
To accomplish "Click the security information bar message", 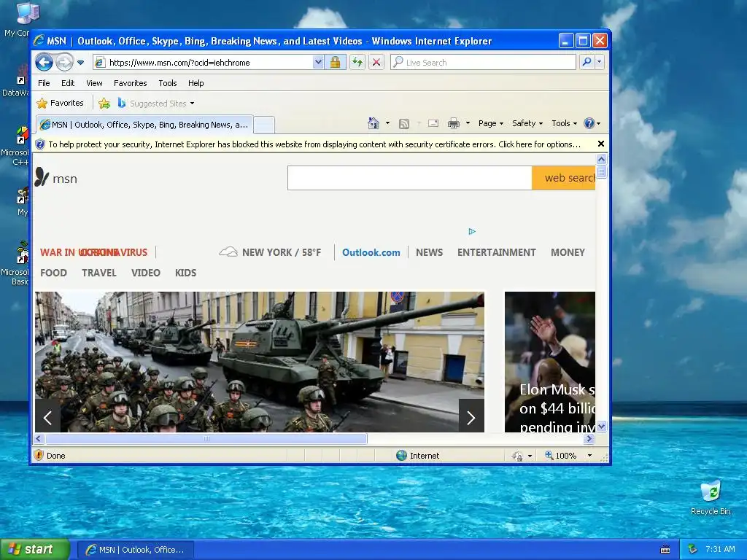I will click(314, 144).
